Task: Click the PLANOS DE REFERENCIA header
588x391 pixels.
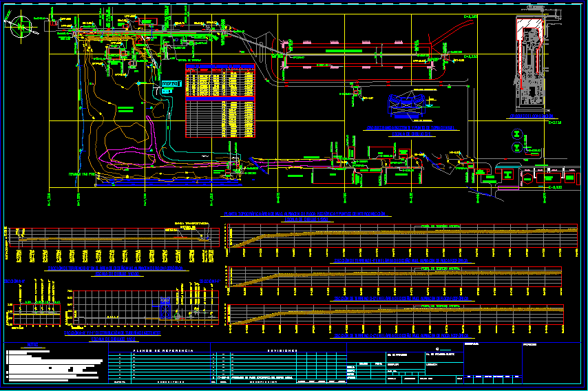Action: tap(158, 350)
